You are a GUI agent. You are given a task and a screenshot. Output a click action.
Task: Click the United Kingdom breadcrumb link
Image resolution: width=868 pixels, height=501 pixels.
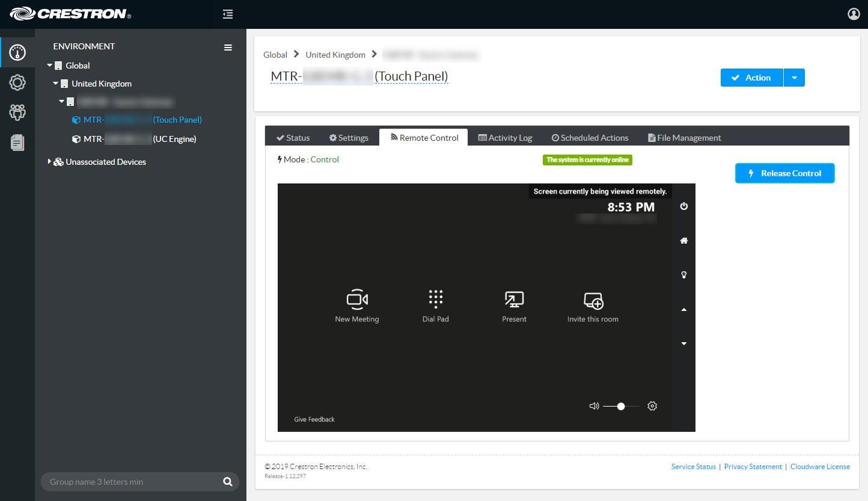(335, 55)
